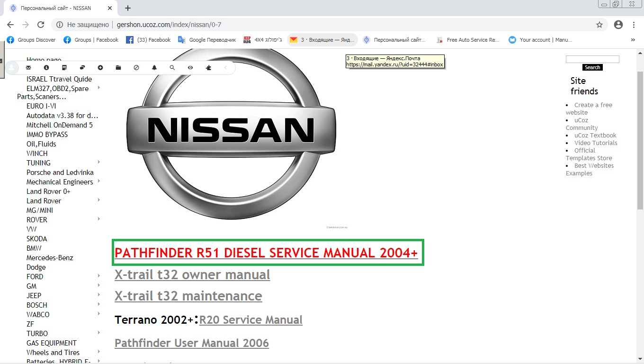Collapse the admin bar with left chevron
The image size is (644, 364).
[x=226, y=68]
